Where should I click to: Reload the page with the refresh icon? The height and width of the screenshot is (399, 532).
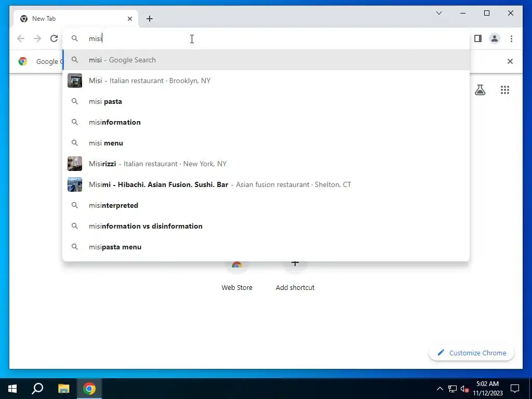click(x=54, y=38)
